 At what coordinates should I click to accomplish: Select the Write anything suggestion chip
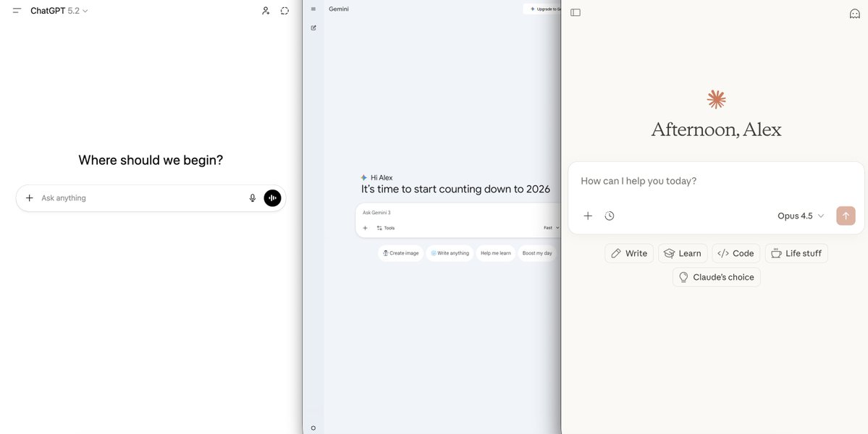click(x=450, y=253)
